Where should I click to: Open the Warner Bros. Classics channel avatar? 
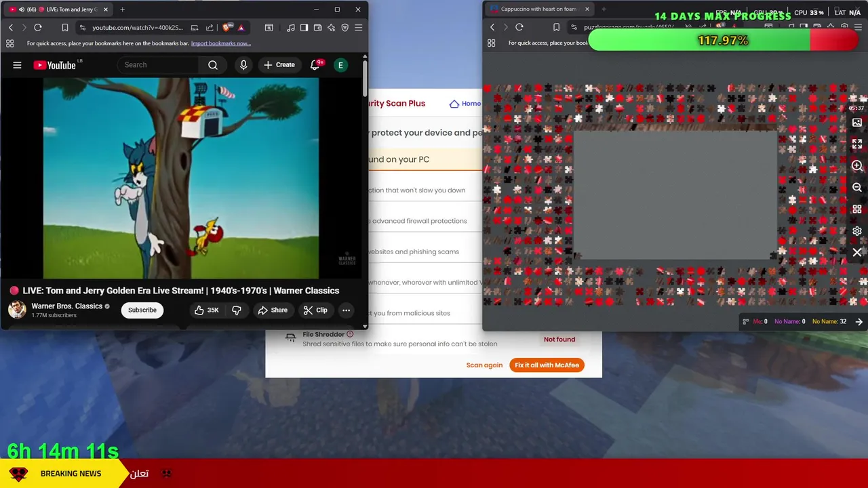click(x=17, y=310)
